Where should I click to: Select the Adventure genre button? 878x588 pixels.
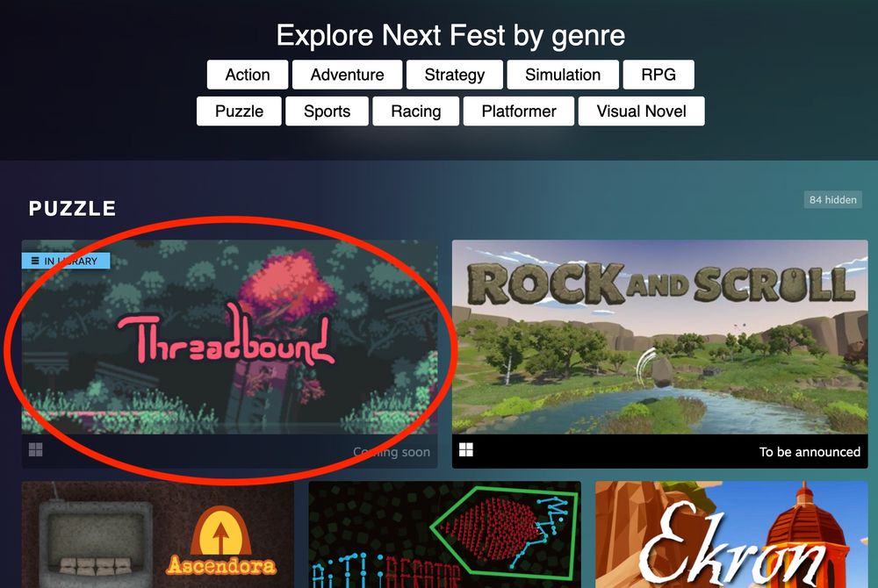click(x=347, y=75)
